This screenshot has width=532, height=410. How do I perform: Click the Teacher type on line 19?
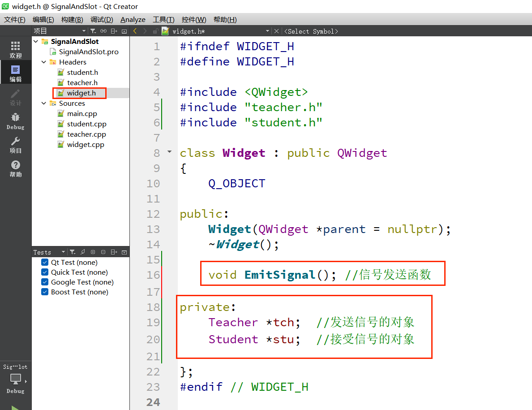(x=233, y=322)
